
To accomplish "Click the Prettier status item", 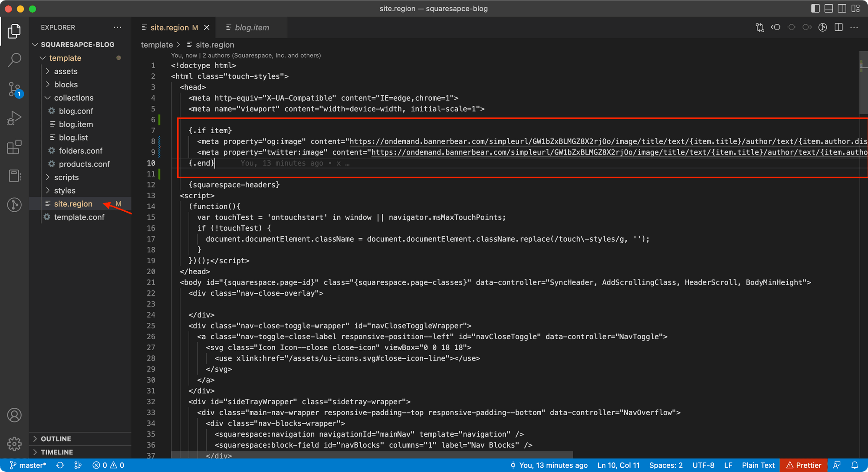I will (x=804, y=465).
